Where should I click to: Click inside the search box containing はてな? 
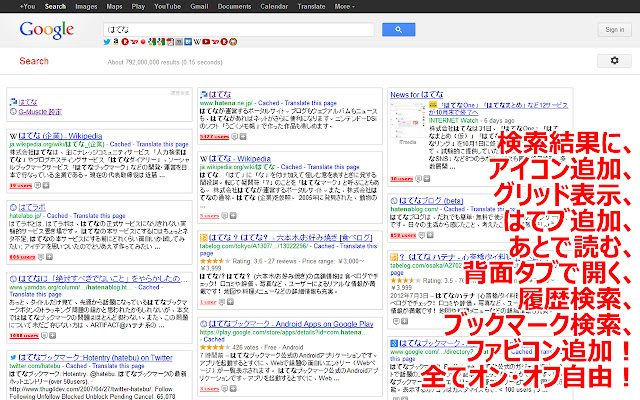(x=240, y=29)
